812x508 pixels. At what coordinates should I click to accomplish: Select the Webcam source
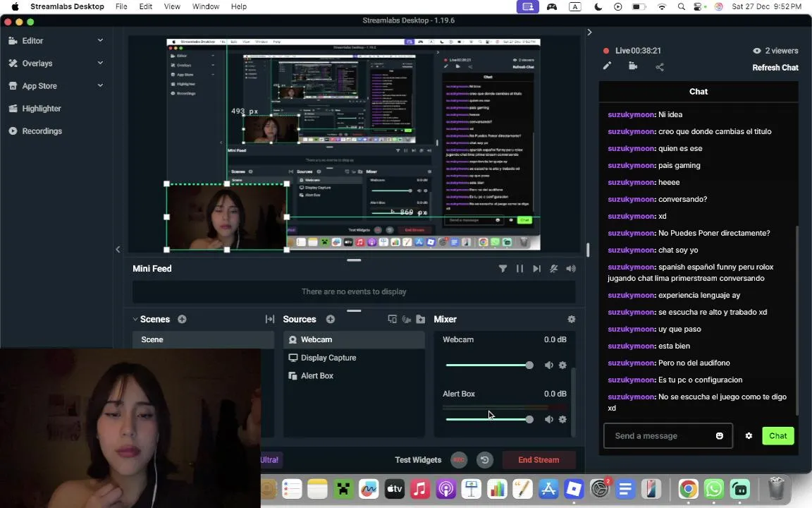pos(355,339)
